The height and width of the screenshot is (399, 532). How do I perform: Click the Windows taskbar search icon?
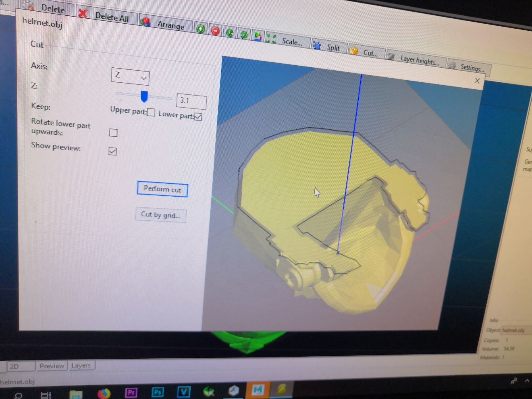(18, 395)
